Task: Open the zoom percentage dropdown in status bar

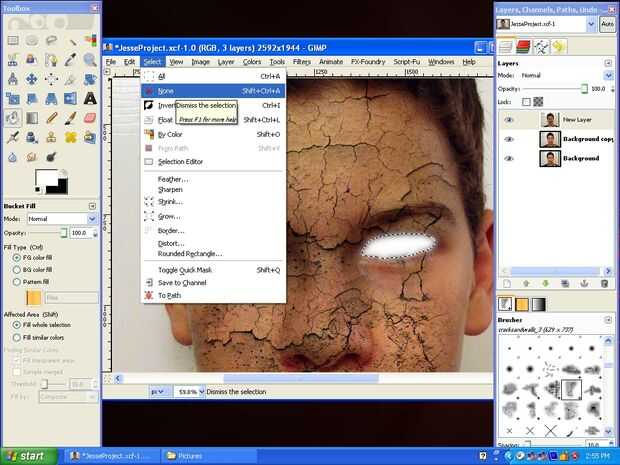Action: coord(202,392)
